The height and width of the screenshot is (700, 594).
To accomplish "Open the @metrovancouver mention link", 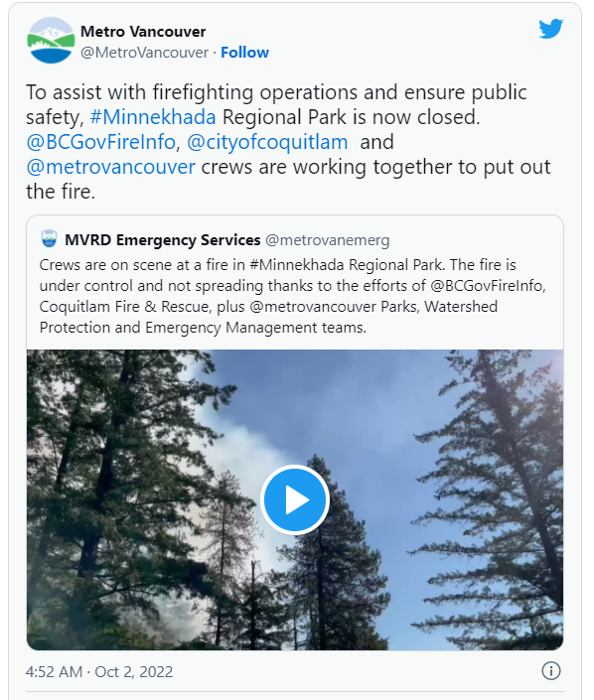I will click(110, 167).
